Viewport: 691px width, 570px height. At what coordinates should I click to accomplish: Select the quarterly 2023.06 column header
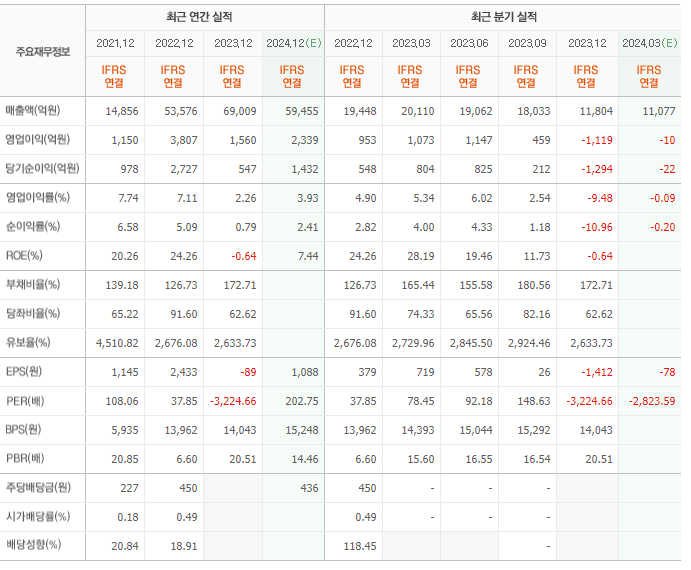(469, 43)
